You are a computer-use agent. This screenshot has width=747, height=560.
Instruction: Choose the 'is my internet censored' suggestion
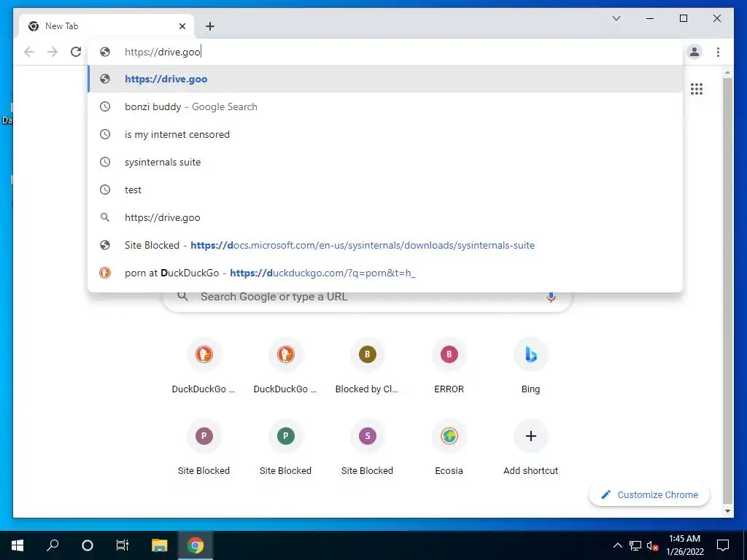[385, 134]
